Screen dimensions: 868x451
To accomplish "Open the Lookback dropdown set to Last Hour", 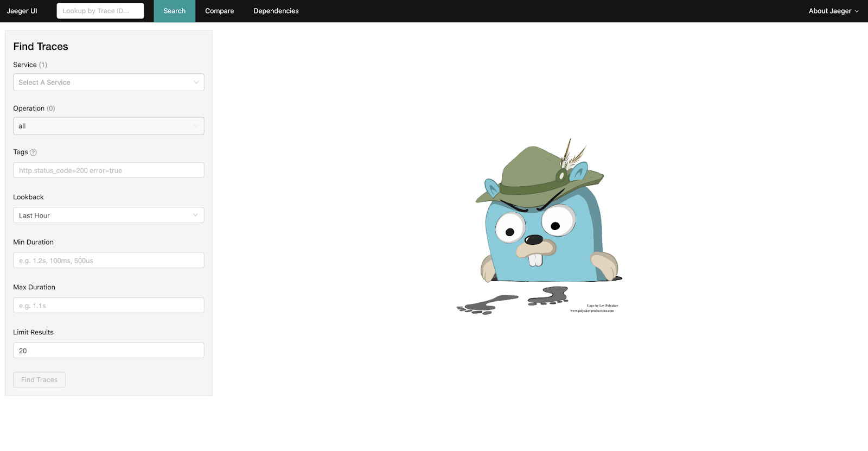I will coord(108,215).
